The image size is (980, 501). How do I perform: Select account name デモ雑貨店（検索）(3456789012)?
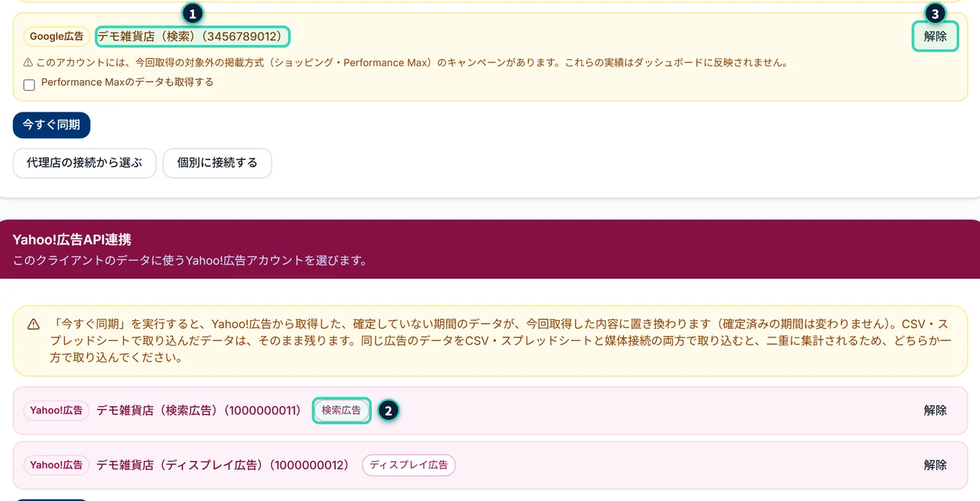pyautogui.click(x=192, y=37)
